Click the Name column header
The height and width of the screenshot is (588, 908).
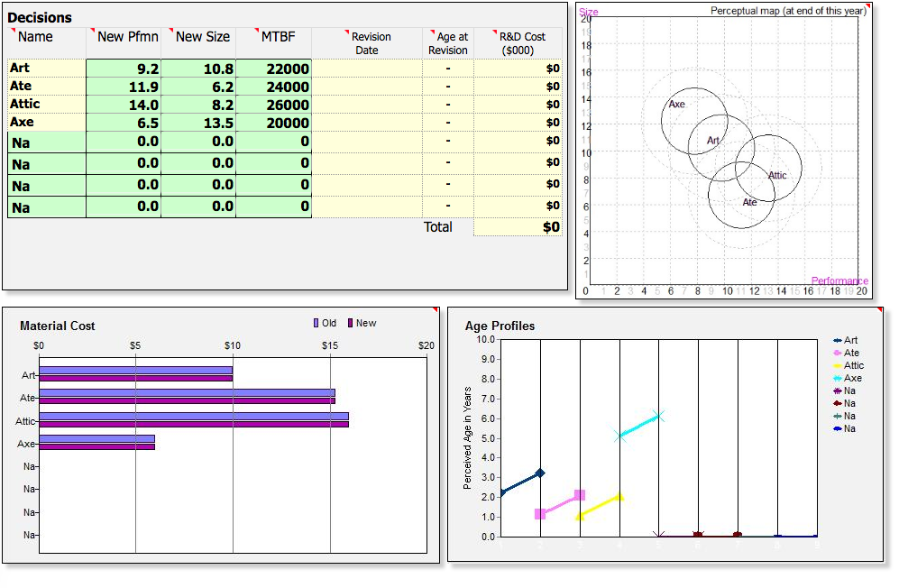pyautogui.click(x=35, y=36)
